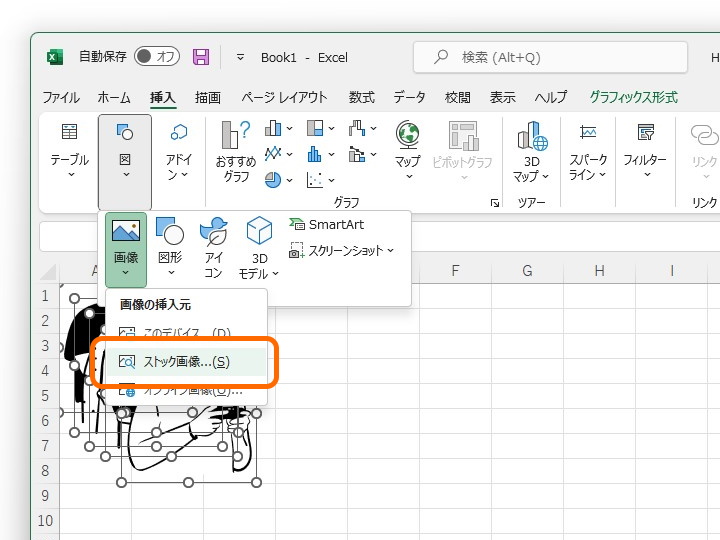The width and height of the screenshot is (720, 540).
Task: Click the combo chart insert icon
Action: [357, 154]
